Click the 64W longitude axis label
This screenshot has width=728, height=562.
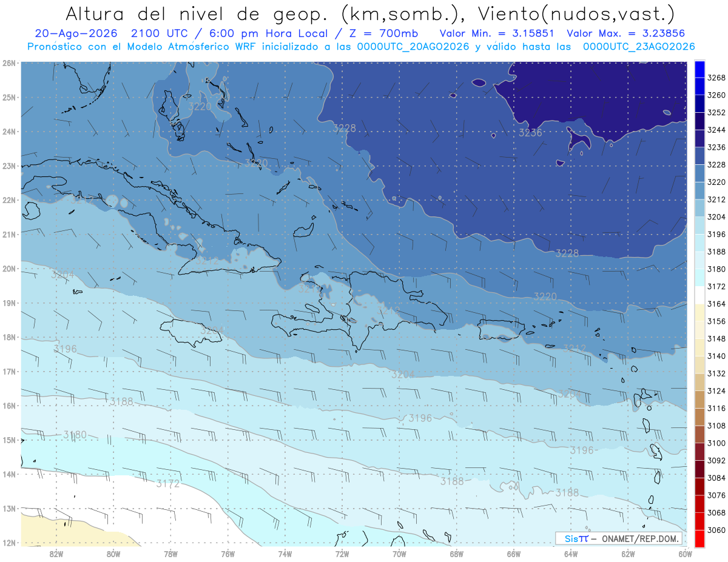click(x=571, y=553)
